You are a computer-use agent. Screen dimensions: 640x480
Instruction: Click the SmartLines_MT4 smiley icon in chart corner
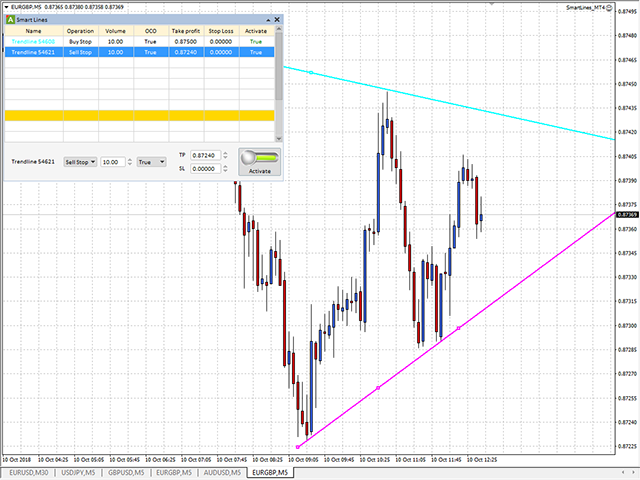[610, 8]
